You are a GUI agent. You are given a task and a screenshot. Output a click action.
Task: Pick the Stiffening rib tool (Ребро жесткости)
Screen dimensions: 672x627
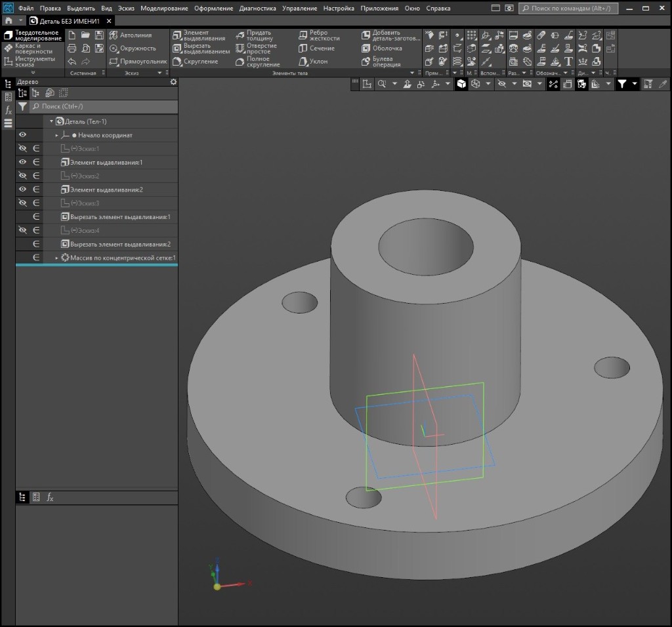pos(319,35)
